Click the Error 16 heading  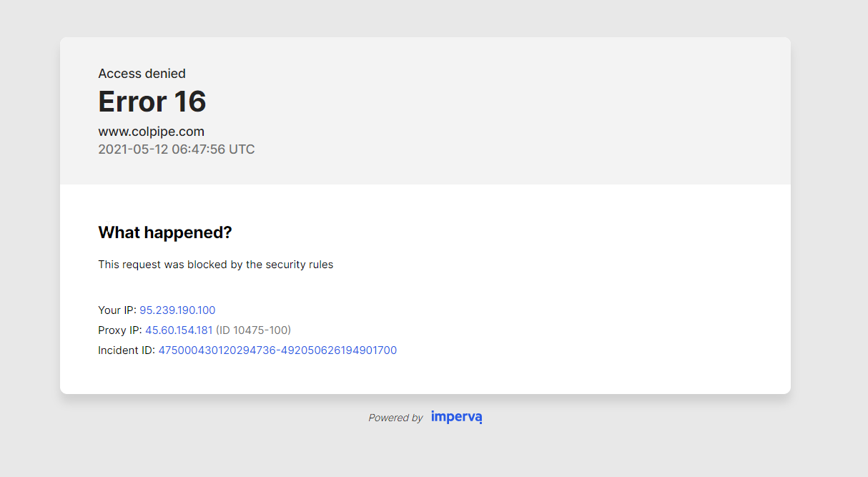tap(152, 102)
